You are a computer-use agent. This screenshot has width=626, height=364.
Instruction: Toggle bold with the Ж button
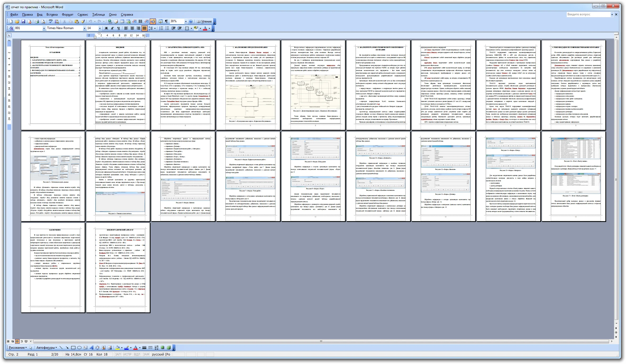[x=106, y=28]
